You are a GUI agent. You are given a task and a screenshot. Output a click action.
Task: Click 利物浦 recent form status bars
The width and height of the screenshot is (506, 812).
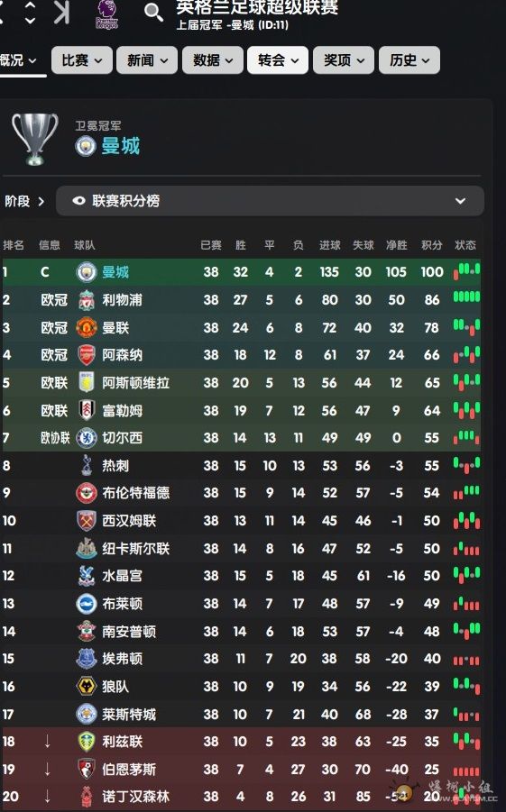466,297
